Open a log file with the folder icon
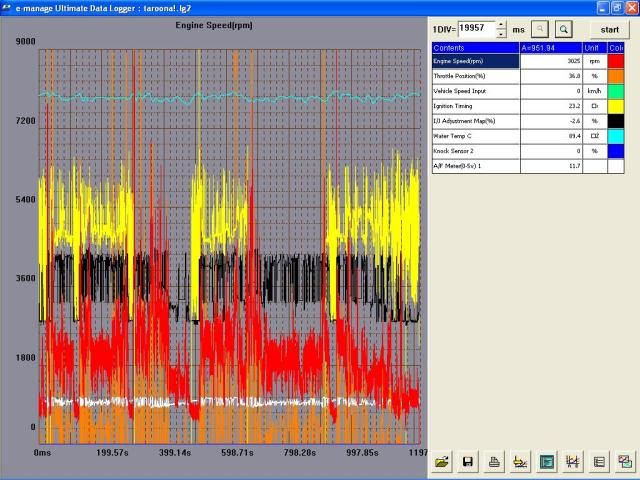 pos(442,462)
